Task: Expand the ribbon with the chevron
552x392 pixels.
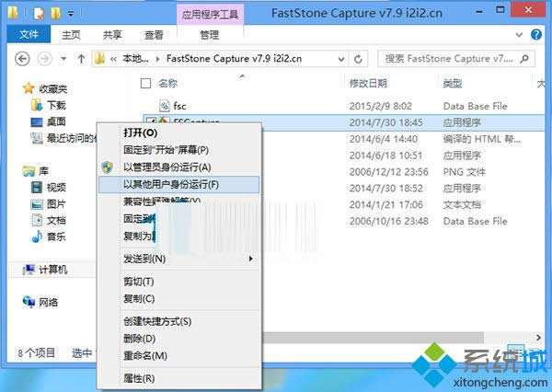Action: [x=519, y=35]
